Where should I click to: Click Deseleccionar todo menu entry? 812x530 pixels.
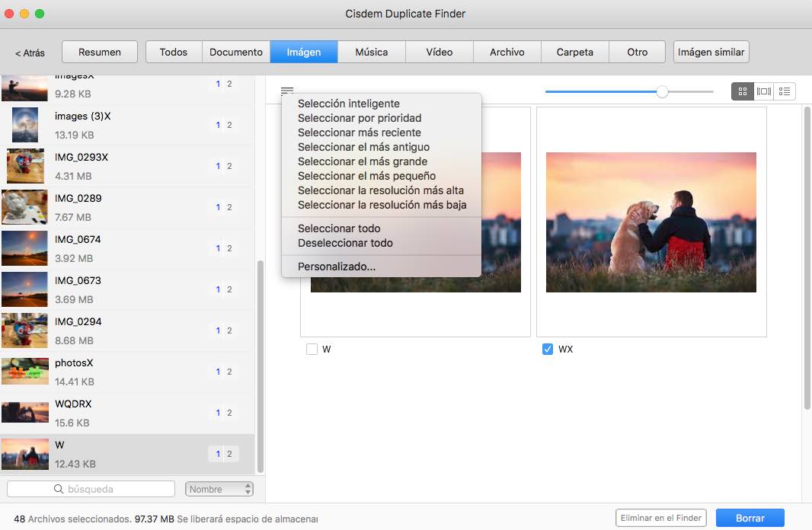345,243
